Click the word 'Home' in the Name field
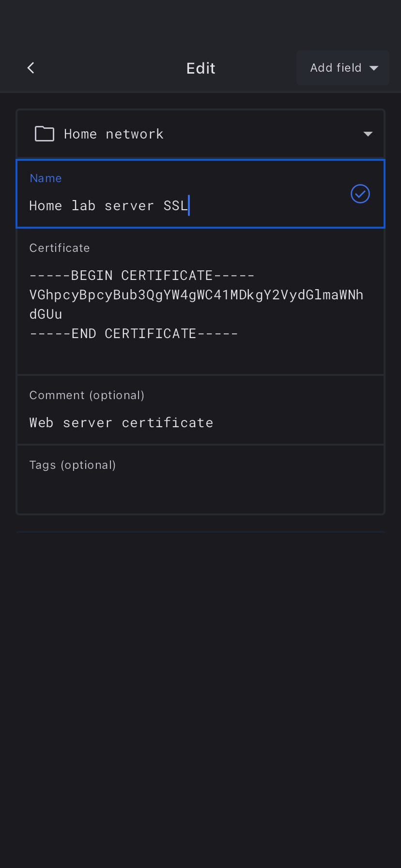The image size is (401, 868). pos(46,206)
